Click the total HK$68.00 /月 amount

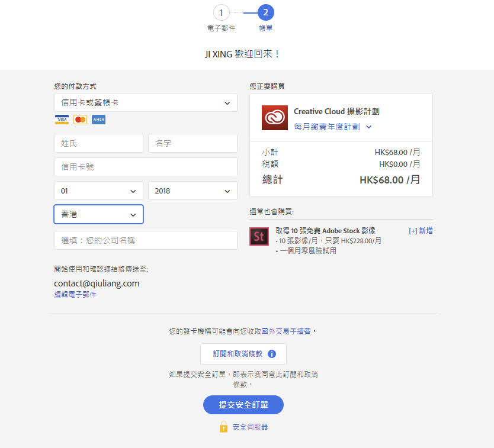(x=390, y=180)
